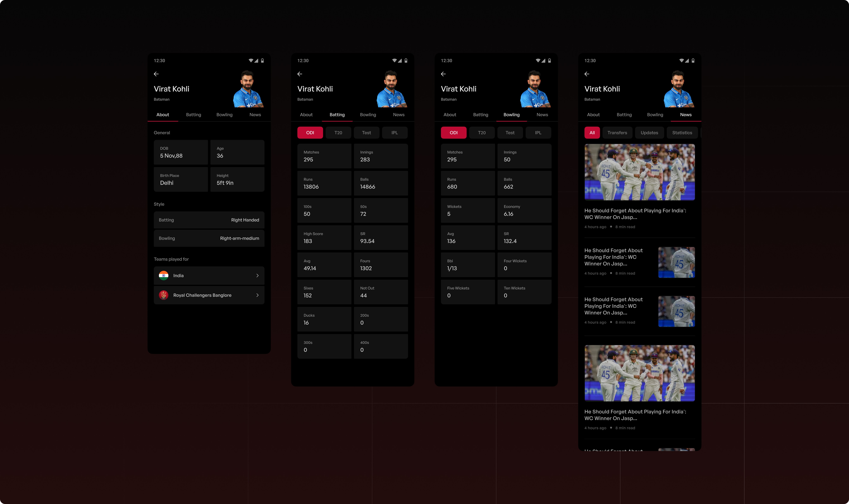This screenshot has width=849, height=504.
Task: Open the top news article image
Action: (640, 172)
